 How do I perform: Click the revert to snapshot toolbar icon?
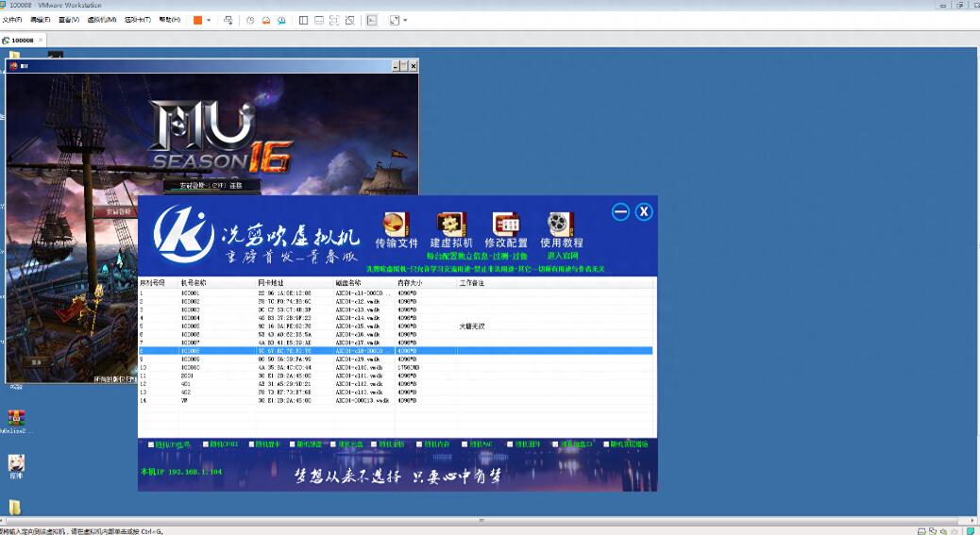(x=266, y=20)
